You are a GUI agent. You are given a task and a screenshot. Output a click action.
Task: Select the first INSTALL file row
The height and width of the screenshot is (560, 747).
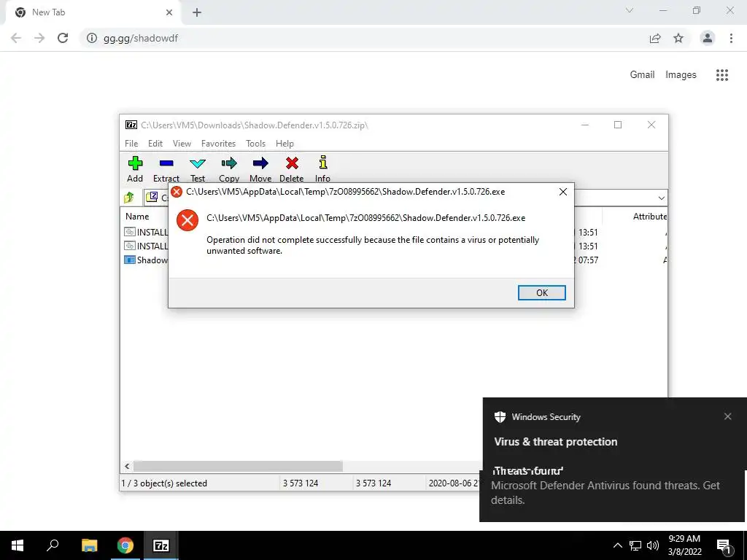point(146,233)
